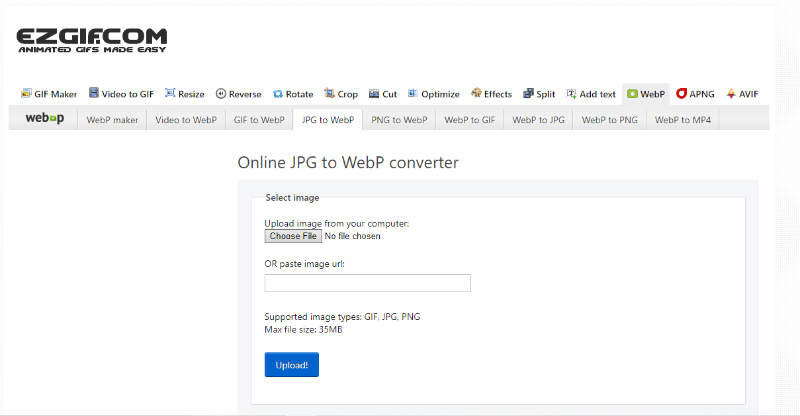Open the Optimize tool icon
This screenshot has height=416, width=800.
[x=413, y=93]
